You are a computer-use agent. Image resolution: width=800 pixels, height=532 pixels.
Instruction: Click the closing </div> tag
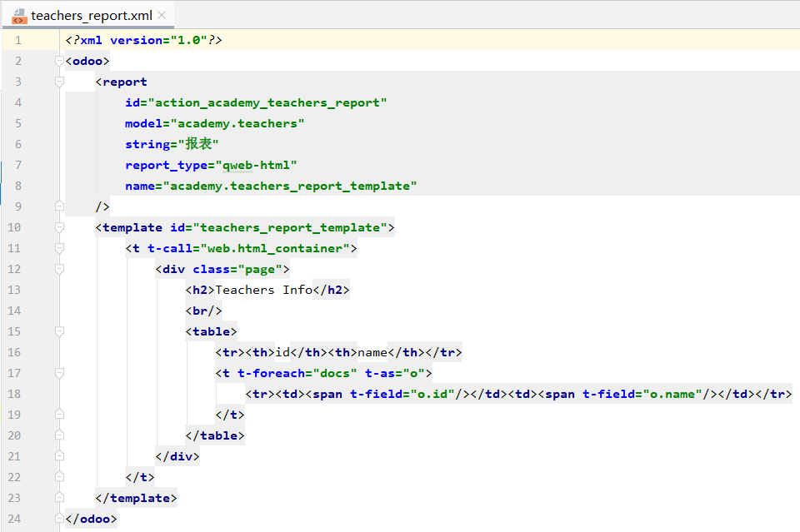point(177,456)
